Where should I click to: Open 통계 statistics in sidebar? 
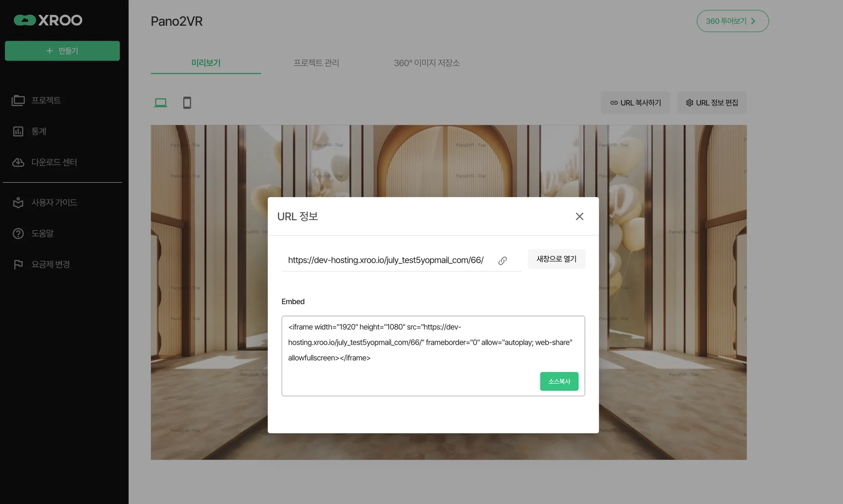click(x=39, y=131)
